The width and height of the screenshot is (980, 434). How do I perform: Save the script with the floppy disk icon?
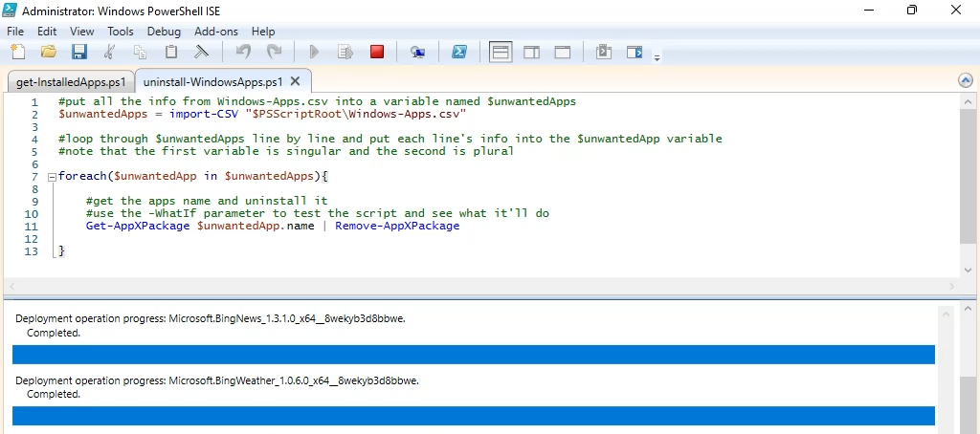pos(79,52)
